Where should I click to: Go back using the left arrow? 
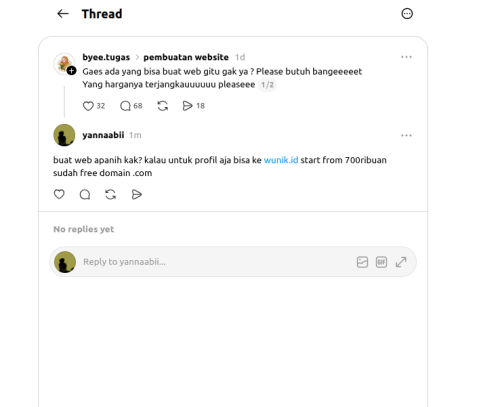(x=63, y=14)
